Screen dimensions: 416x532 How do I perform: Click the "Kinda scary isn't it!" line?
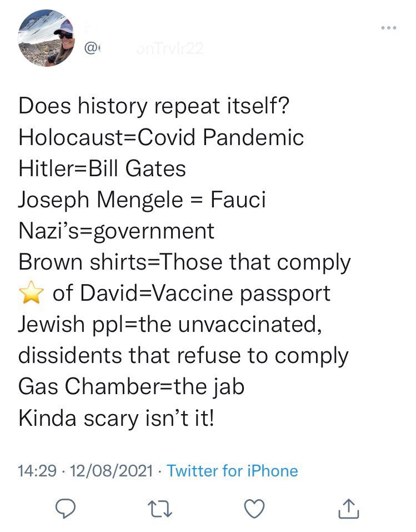tap(116, 418)
